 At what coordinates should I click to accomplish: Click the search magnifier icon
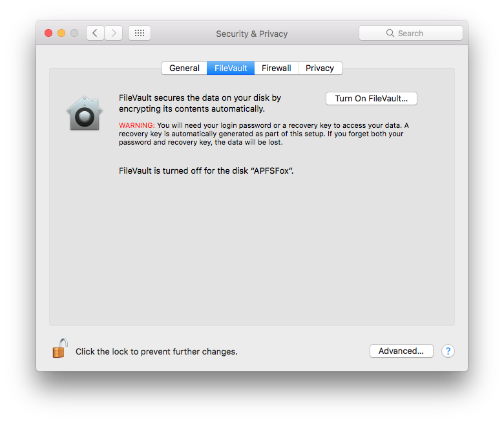click(x=390, y=33)
